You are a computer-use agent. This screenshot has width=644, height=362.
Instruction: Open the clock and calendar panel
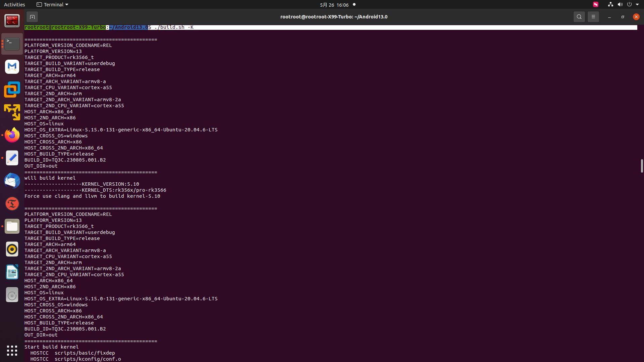[334, 5]
